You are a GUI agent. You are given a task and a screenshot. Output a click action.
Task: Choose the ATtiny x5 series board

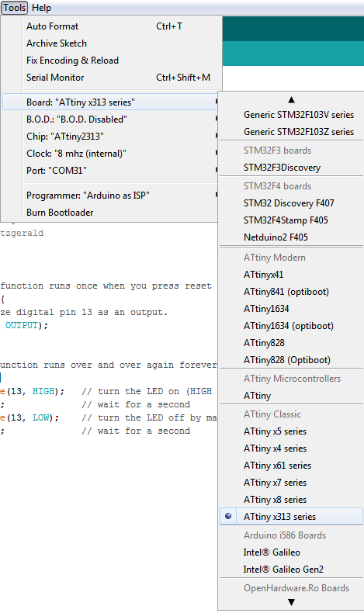pos(291,431)
